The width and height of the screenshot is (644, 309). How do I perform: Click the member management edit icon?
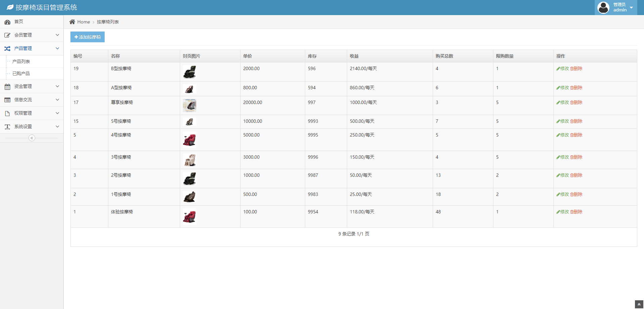pyautogui.click(x=7, y=35)
